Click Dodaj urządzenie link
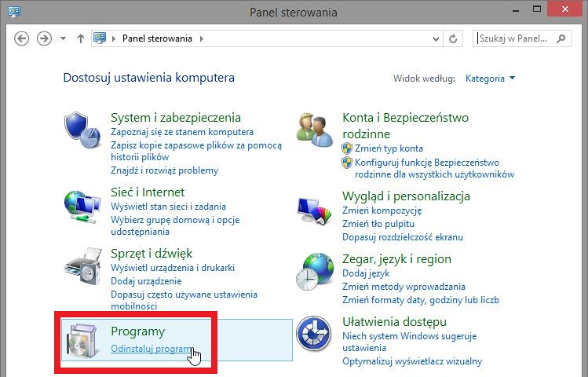This screenshot has height=377, width=588. [146, 281]
